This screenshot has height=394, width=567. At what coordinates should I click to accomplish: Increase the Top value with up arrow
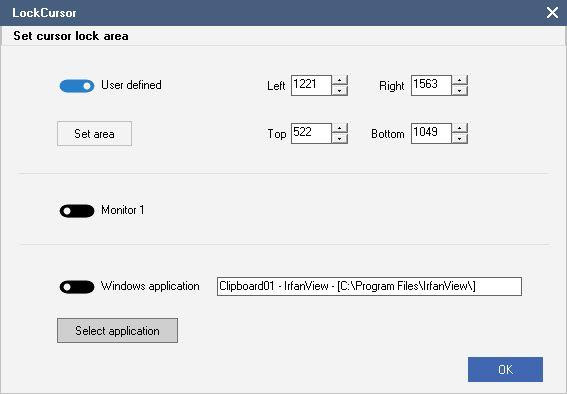340,128
